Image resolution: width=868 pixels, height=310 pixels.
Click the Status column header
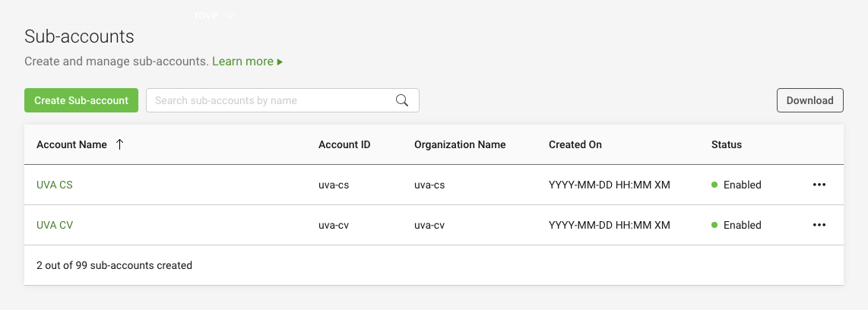click(x=727, y=144)
